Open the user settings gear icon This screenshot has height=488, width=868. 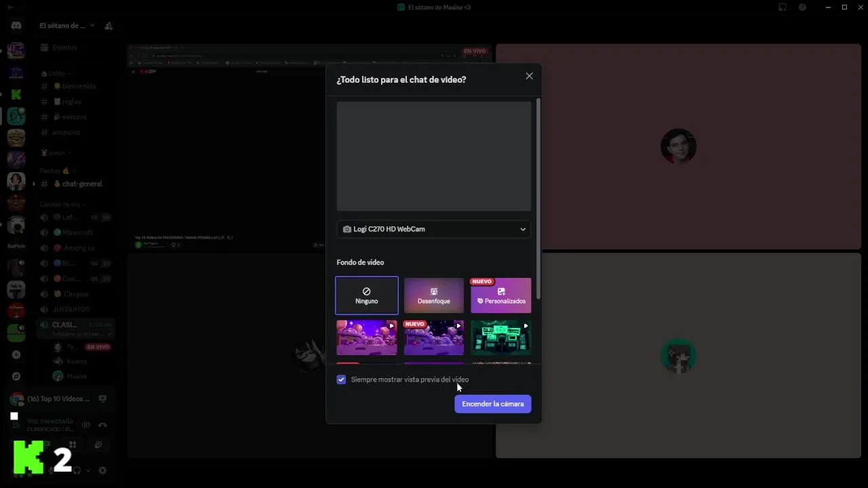coord(102,470)
